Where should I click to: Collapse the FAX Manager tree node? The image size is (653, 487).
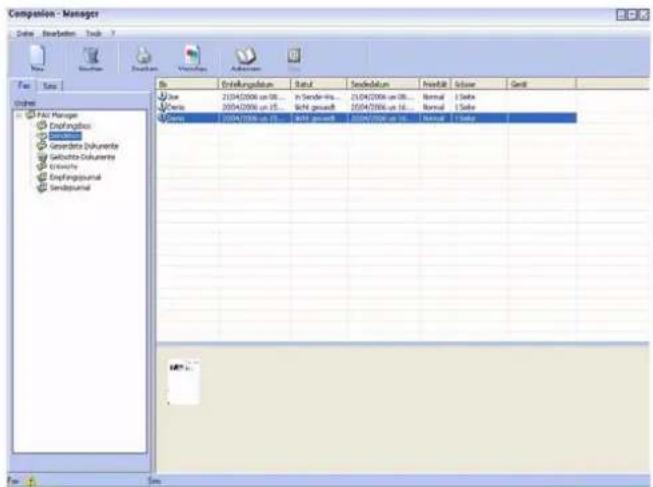click(20, 115)
